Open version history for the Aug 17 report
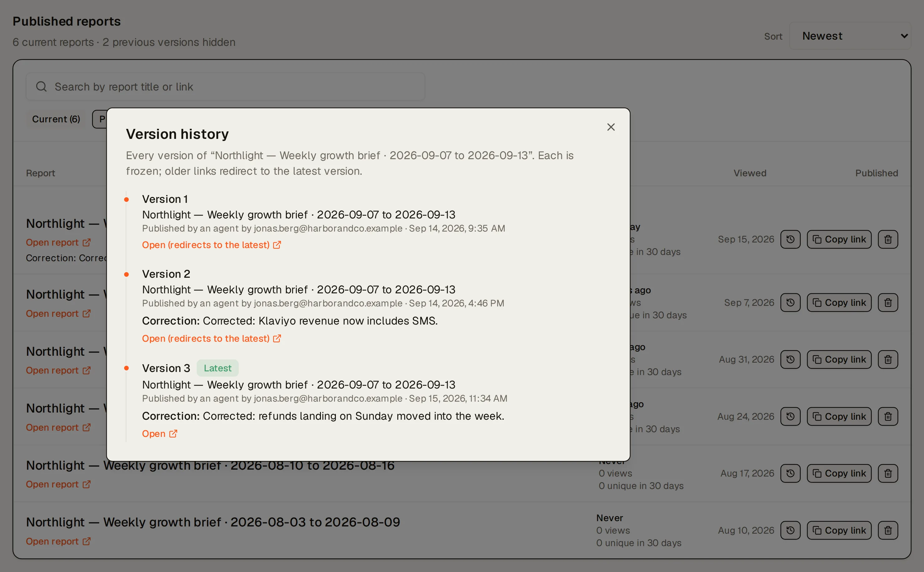924x572 pixels. (x=790, y=473)
